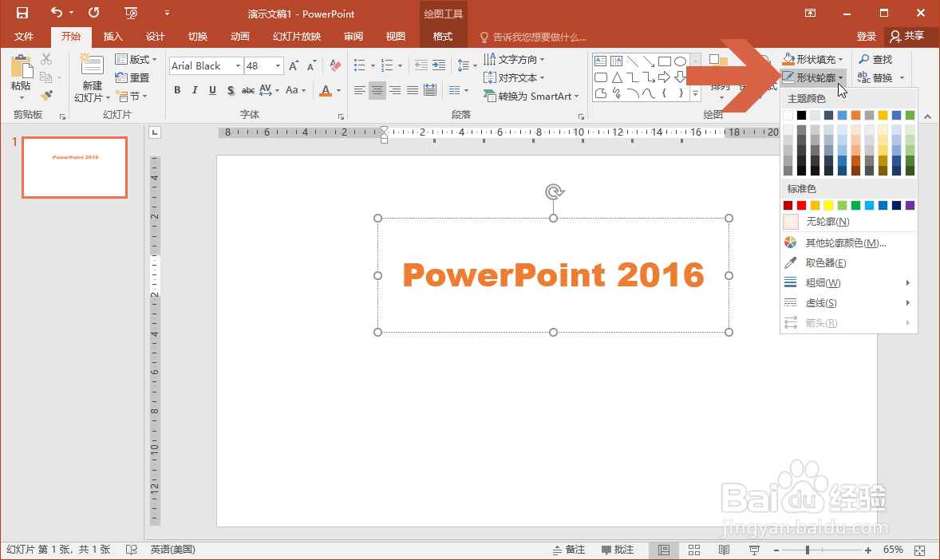Toggle Italic formatting
The image size is (940, 560).
pyautogui.click(x=195, y=90)
